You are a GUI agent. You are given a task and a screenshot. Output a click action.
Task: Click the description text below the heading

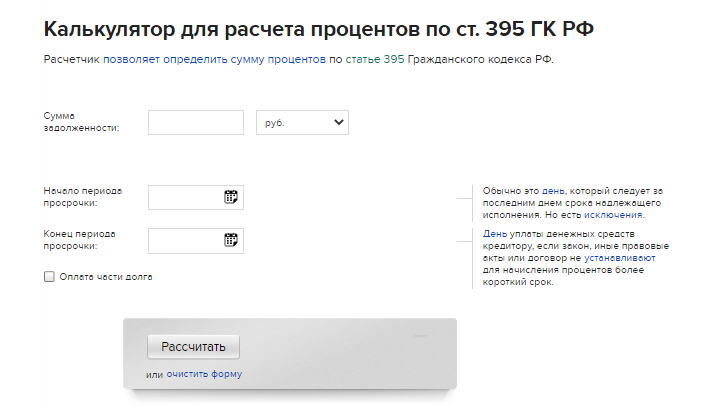point(298,60)
